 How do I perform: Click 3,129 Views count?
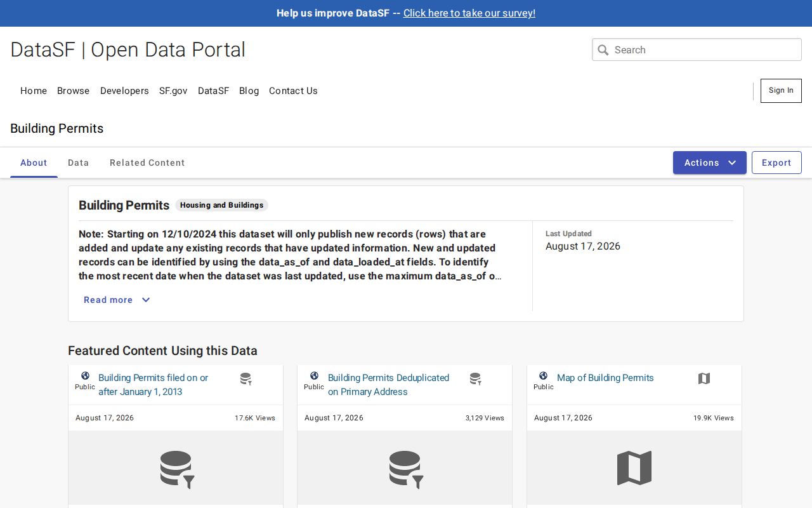485,418
